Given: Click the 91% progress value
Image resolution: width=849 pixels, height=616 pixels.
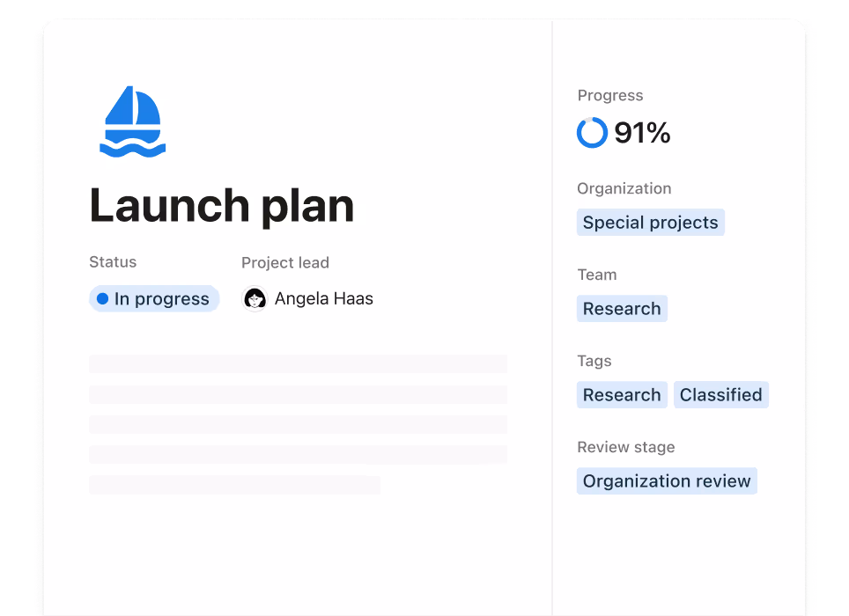Looking at the screenshot, I should click(643, 132).
